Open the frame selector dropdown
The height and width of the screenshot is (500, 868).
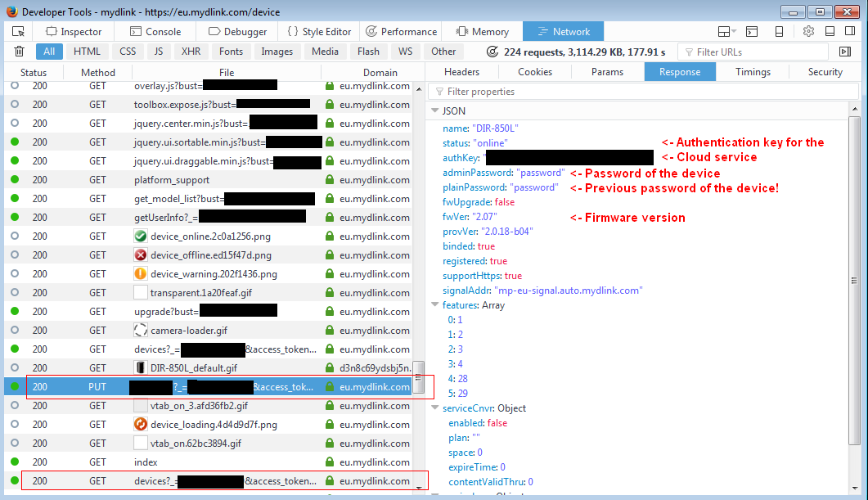point(726,32)
